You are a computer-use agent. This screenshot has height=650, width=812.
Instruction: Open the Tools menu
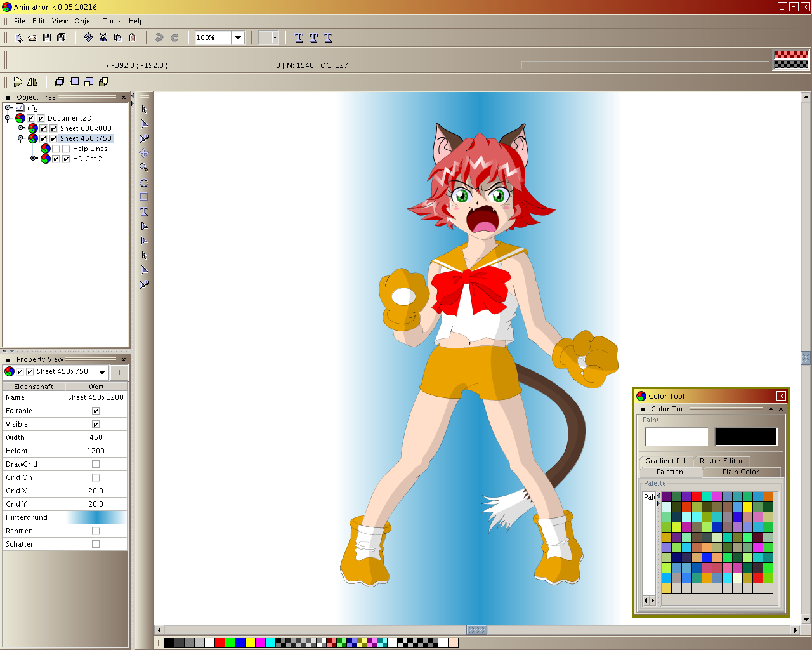(x=112, y=21)
